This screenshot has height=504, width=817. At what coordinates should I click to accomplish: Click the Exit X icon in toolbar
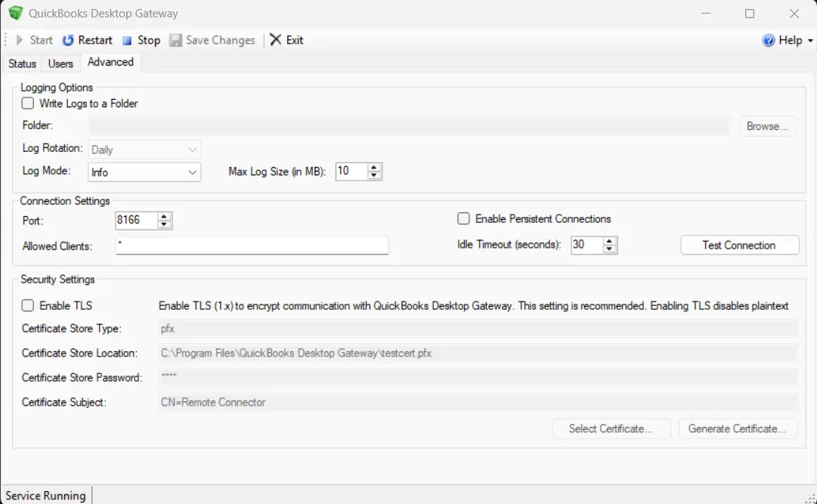coord(276,39)
